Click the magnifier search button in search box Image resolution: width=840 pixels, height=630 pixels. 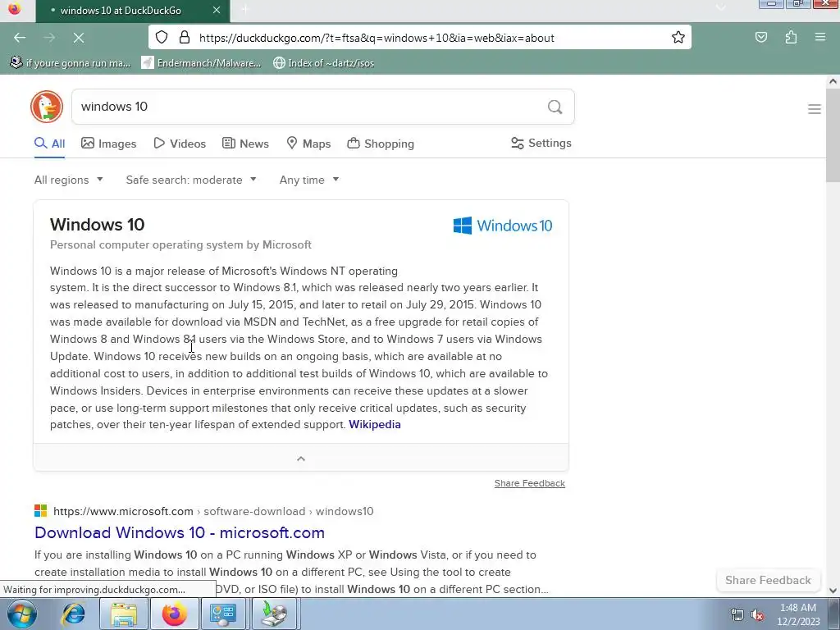pos(555,107)
